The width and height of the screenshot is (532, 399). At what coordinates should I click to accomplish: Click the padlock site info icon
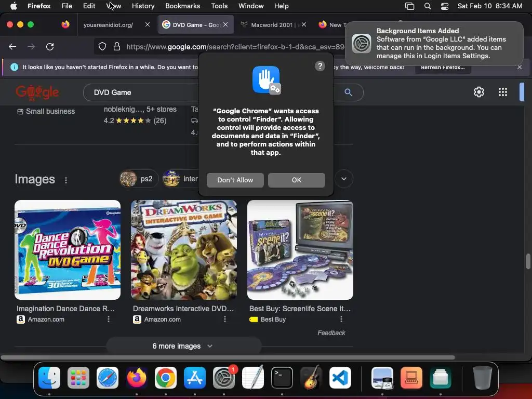(x=117, y=46)
